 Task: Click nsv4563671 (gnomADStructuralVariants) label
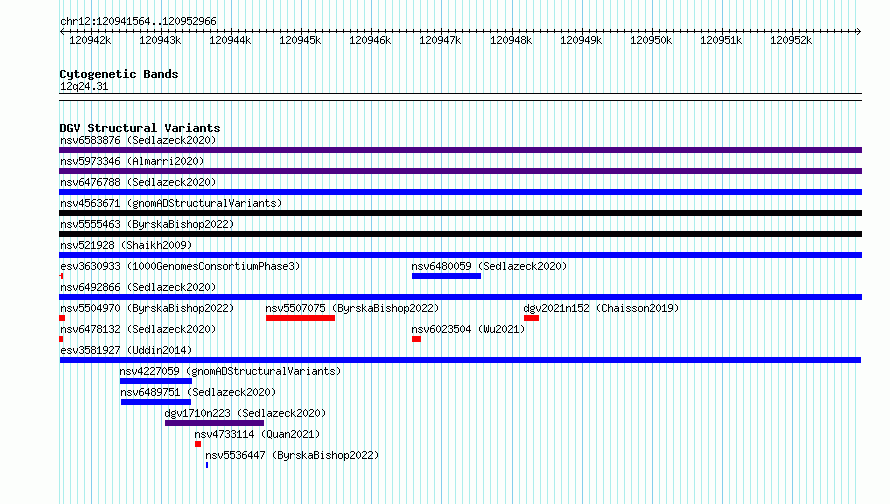pos(171,203)
